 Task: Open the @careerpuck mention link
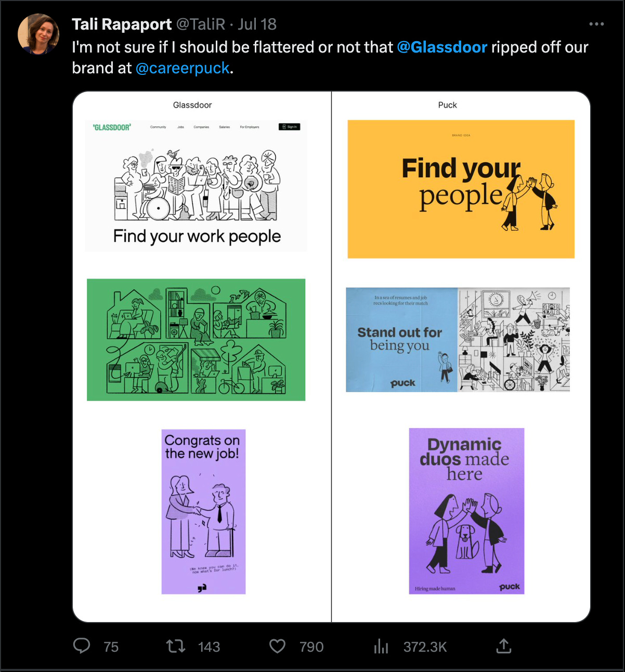click(183, 68)
